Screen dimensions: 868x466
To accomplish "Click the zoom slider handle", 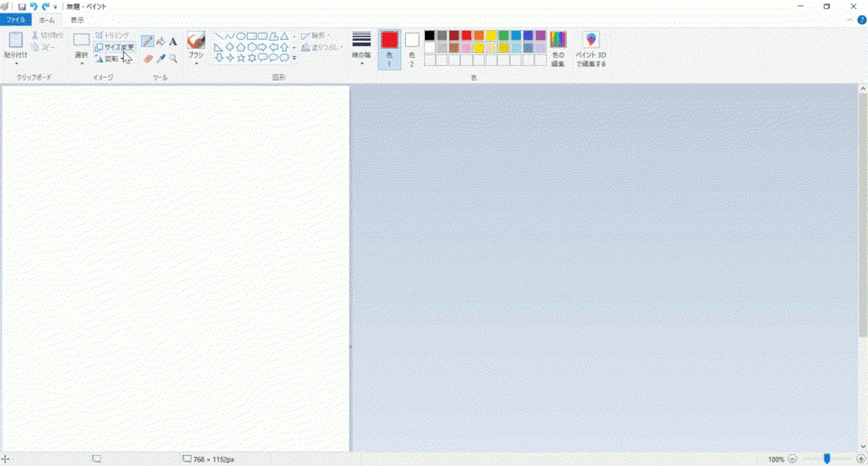I will (827, 459).
